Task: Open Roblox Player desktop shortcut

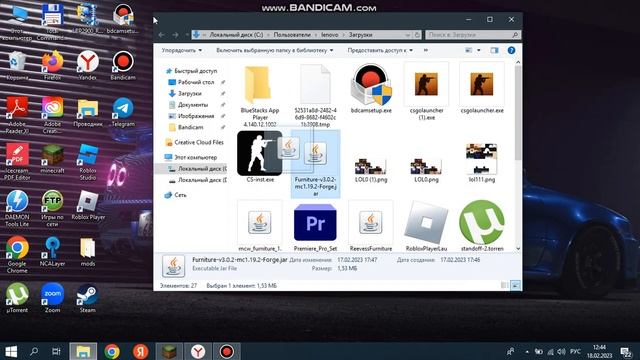Action: [88, 205]
